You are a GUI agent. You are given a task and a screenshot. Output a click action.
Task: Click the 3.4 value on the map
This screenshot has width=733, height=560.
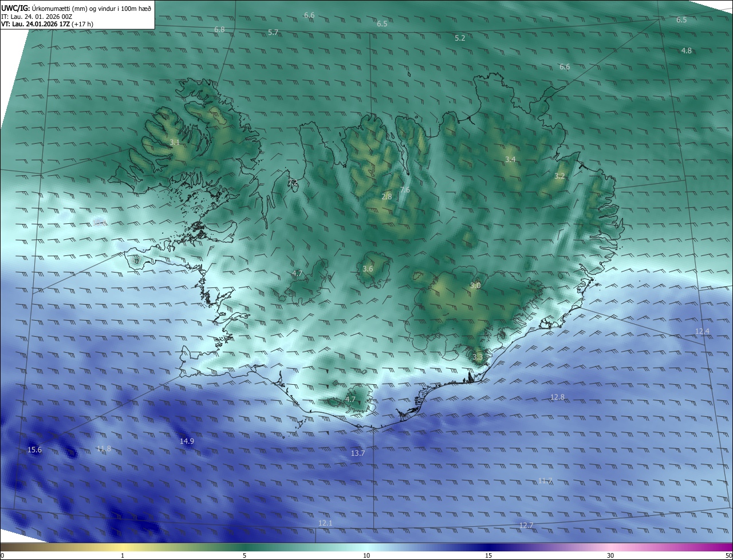[x=510, y=159]
